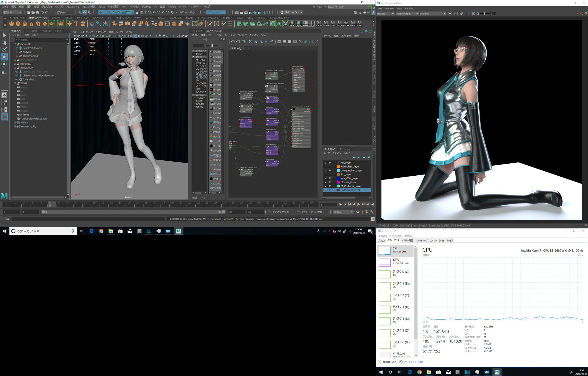Click the Maya save scene icon

[x=37, y=12]
